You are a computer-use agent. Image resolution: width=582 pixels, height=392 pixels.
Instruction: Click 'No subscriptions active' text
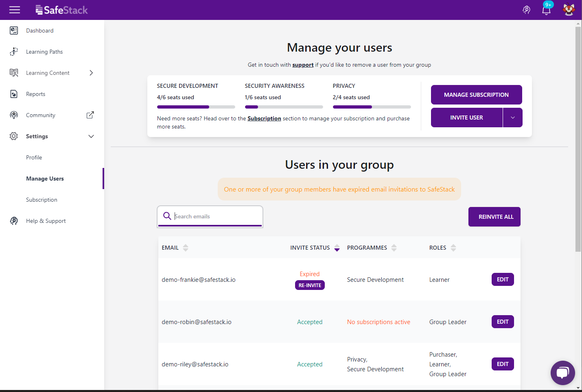click(379, 322)
